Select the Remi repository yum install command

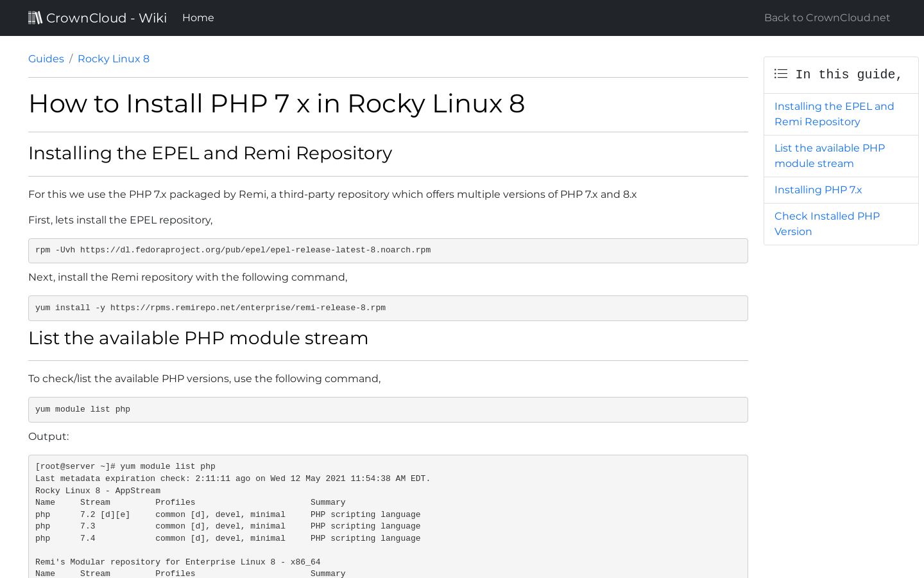pyautogui.click(x=388, y=308)
